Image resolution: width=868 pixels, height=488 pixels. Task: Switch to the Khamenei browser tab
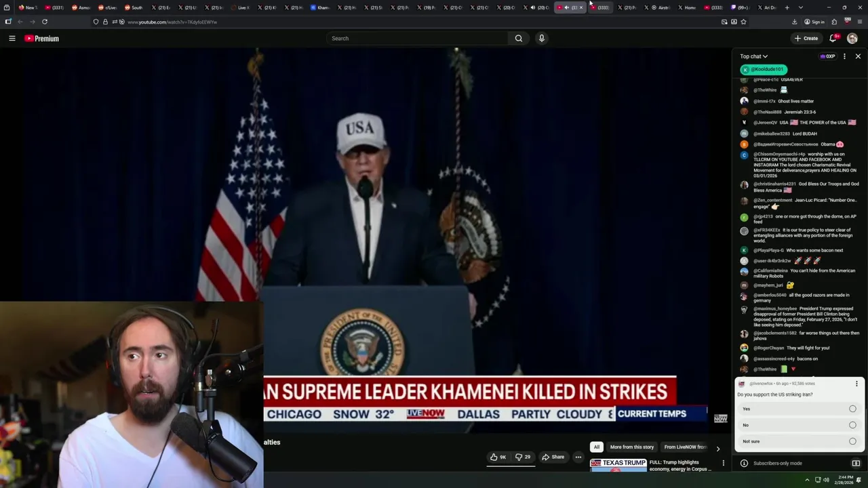click(x=319, y=7)
